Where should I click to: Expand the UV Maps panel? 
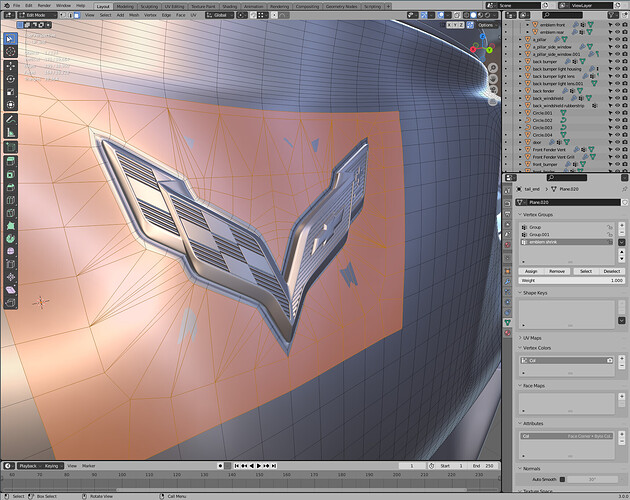(x=532, y=338)
